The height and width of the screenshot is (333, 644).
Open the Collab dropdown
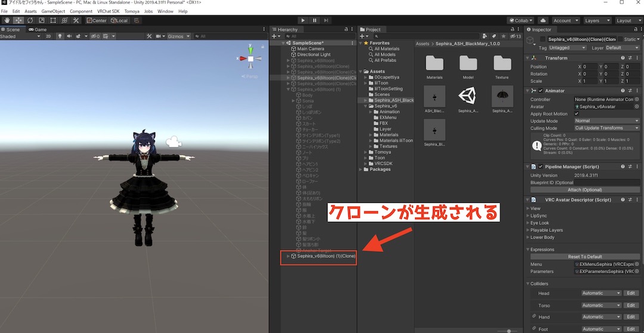point(521,20)
